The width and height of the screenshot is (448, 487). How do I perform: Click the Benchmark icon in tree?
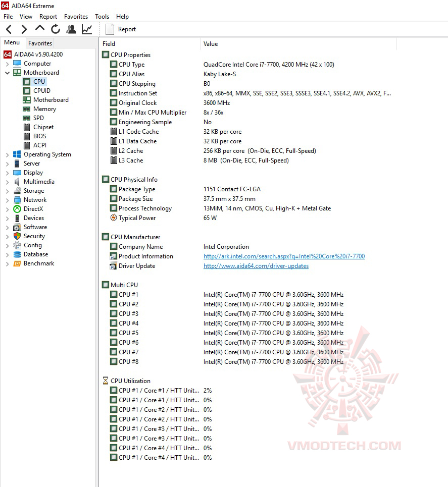point(17,264)
